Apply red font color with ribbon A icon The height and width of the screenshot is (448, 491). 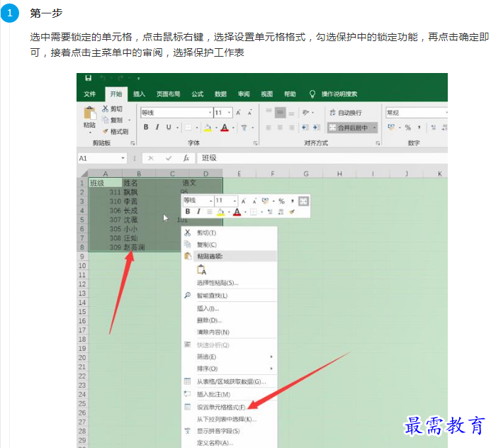tap(225, 128)
